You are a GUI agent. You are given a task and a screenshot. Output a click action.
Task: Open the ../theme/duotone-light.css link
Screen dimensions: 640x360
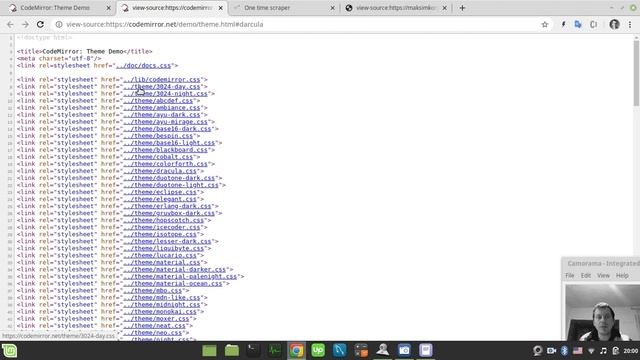[171, 185]
